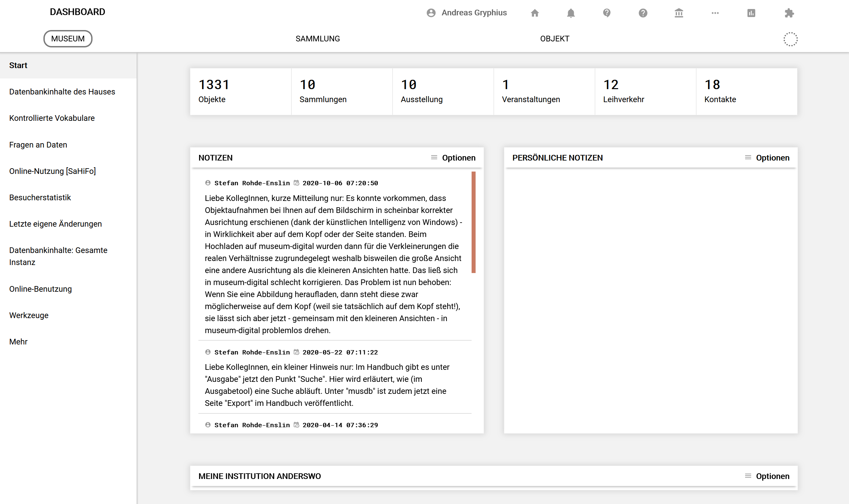Viewport: 849px width, 504px height.
Task: Open the 10 Ausstellung tile
Action: point(443,91)
